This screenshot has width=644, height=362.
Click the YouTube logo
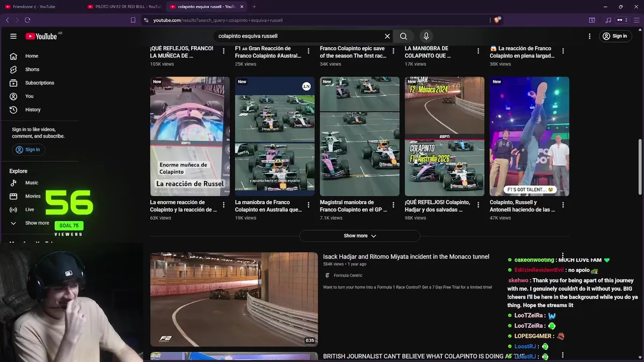pos(41,36)
